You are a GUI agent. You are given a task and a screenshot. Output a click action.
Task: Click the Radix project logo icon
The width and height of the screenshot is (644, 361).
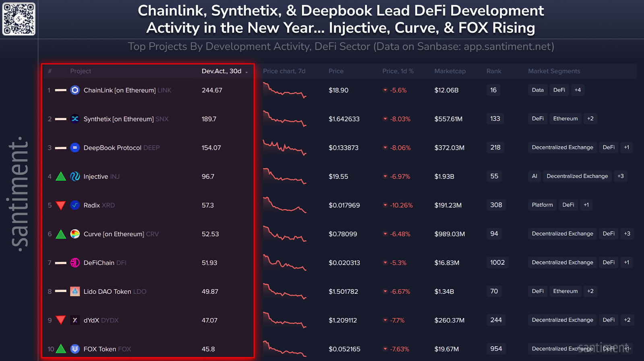(x=75, y=205)
